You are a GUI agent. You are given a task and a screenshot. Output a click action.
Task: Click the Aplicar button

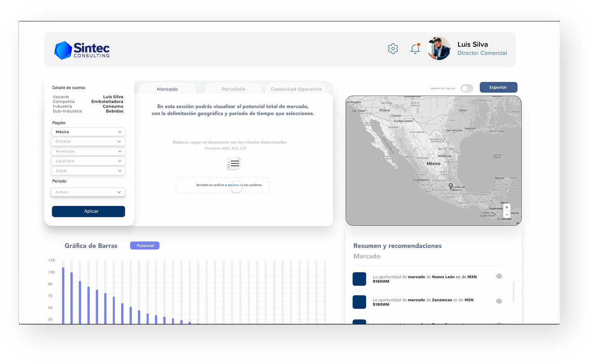[x=89, y=211]
